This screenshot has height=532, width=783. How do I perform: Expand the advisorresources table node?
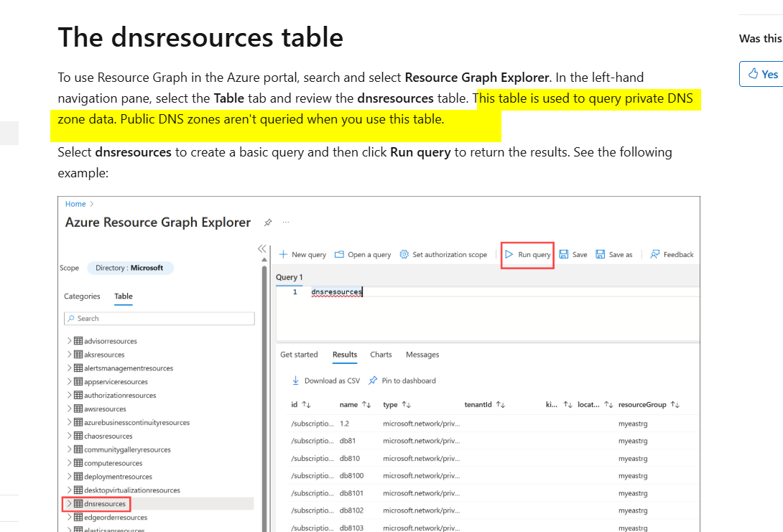pyautogui.click(x=69, y=341)
